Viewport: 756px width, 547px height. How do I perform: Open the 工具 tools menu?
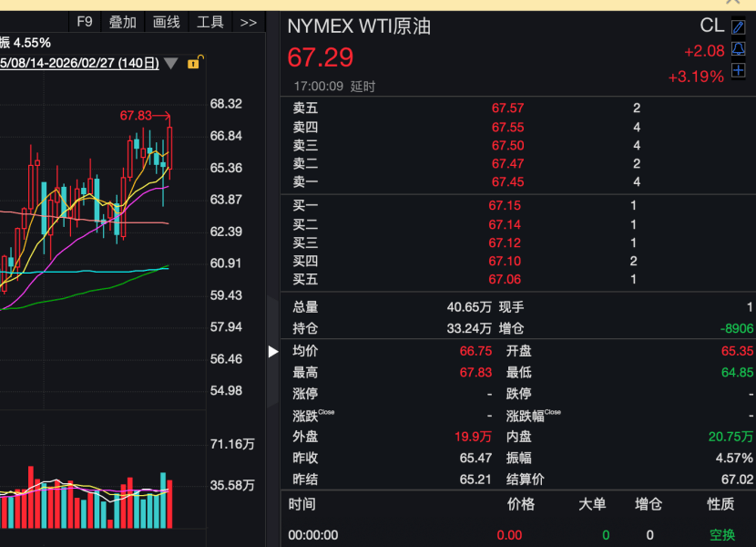coord(210,22)
